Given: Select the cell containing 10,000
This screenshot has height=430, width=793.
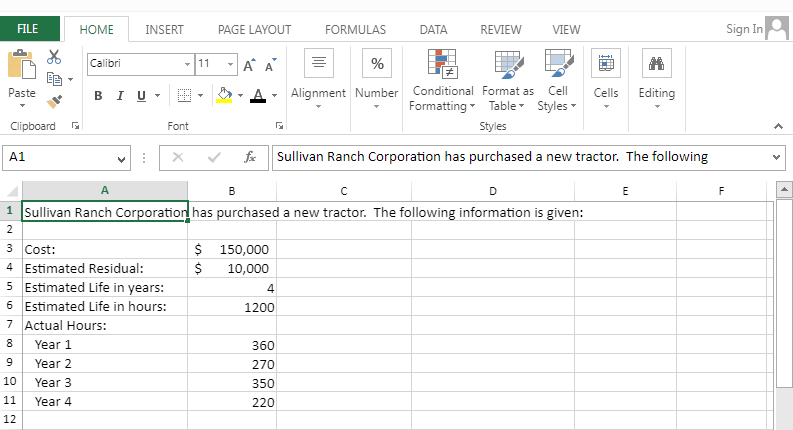Looking at the screenshot, I should [232, 268].
